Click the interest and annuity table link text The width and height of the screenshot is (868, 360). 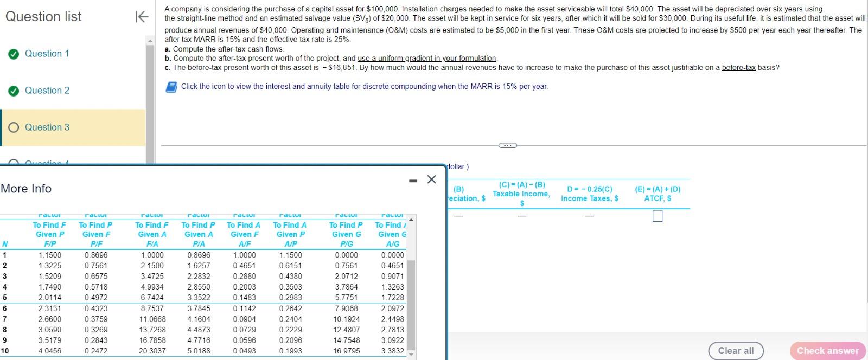pyautogui.click(x=365, y=87)
